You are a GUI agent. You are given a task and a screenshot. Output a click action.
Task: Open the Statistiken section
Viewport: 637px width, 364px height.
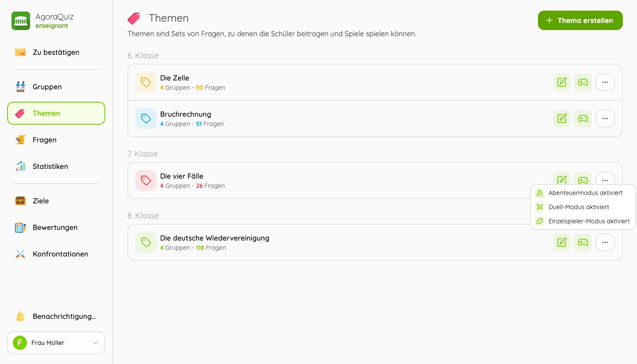pos(56,166)
